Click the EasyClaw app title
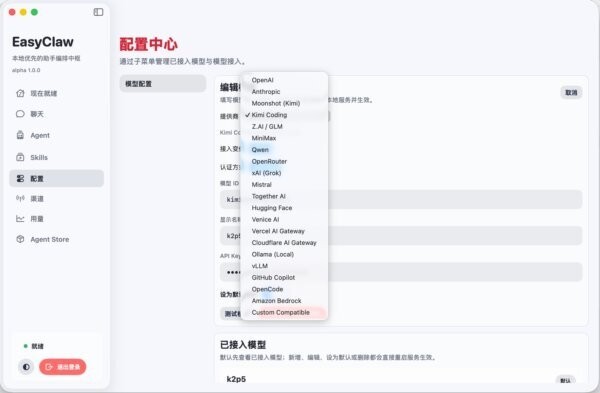 click(x=42, y=42)
